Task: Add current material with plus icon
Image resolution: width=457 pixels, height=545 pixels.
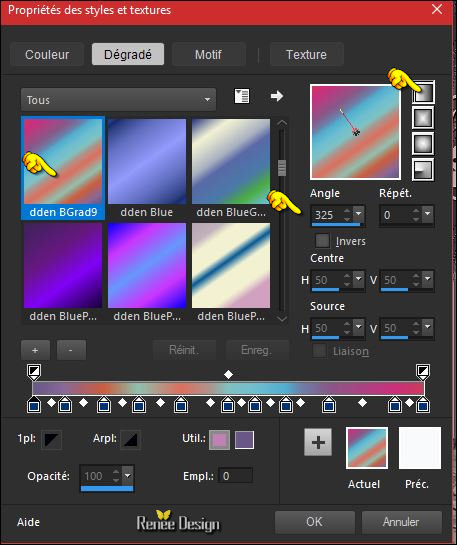Action: pyautogui.click(x=318, y=442)
